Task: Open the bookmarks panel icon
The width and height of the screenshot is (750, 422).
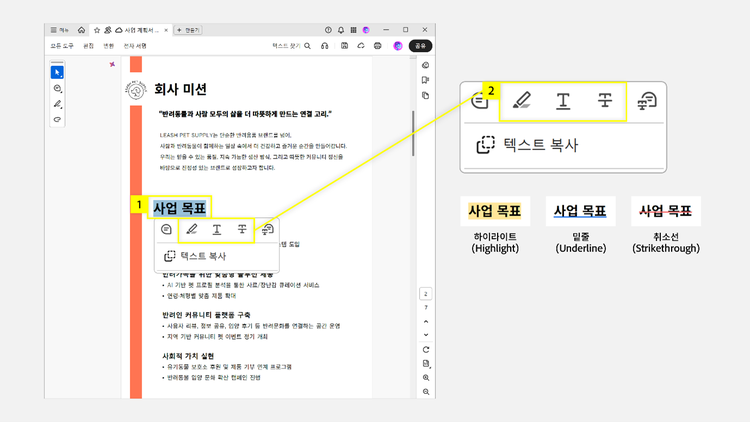Action: (426, 80)
